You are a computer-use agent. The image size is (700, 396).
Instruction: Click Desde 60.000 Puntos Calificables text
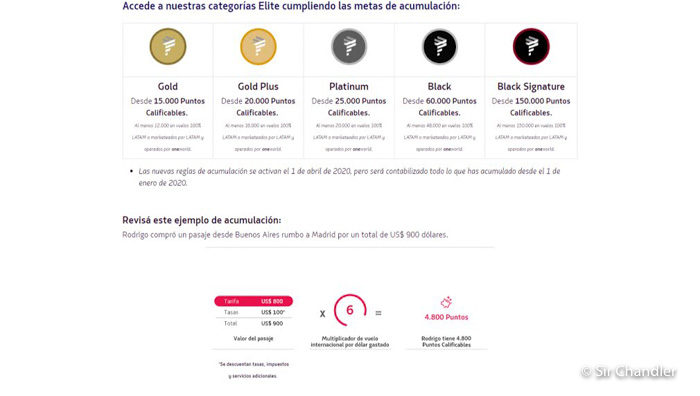point(440,107)
